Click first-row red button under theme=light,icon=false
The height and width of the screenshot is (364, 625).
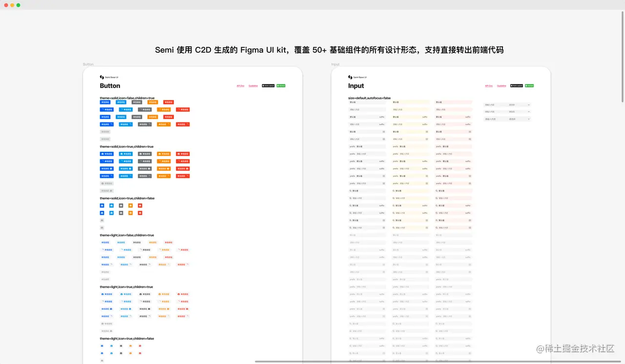click(168, 243)
